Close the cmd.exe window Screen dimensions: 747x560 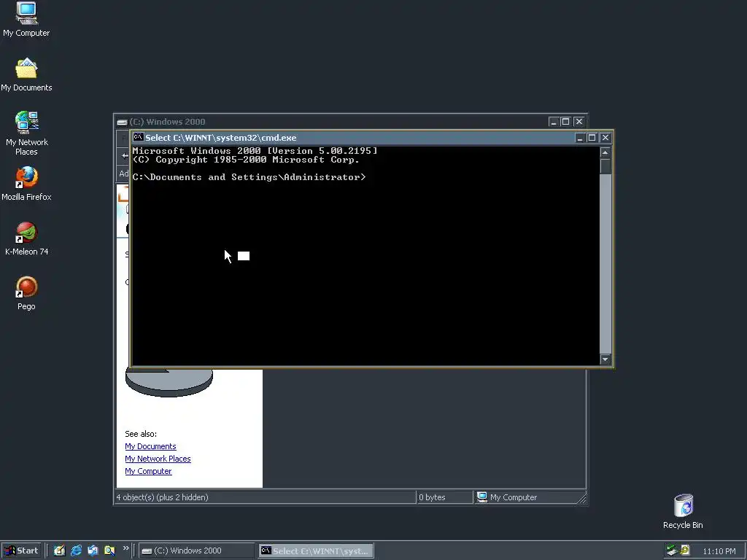[605, 138]
